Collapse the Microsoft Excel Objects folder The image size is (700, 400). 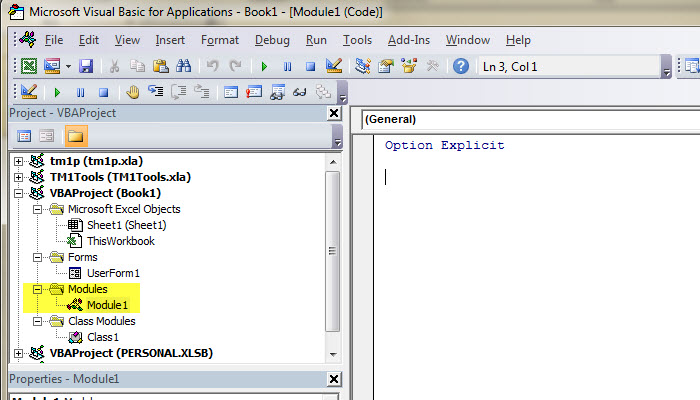point(38,209)
